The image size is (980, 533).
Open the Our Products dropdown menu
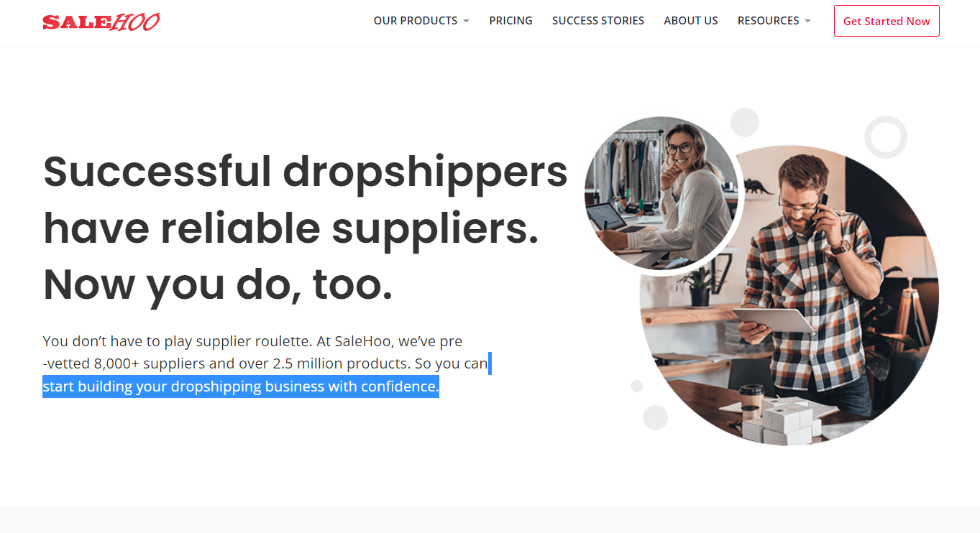point(421,21)
